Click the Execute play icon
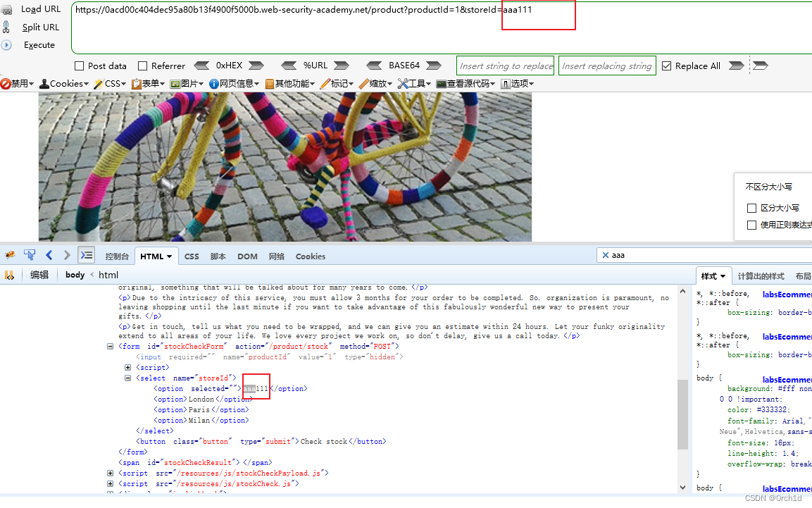 coord(6,45)
